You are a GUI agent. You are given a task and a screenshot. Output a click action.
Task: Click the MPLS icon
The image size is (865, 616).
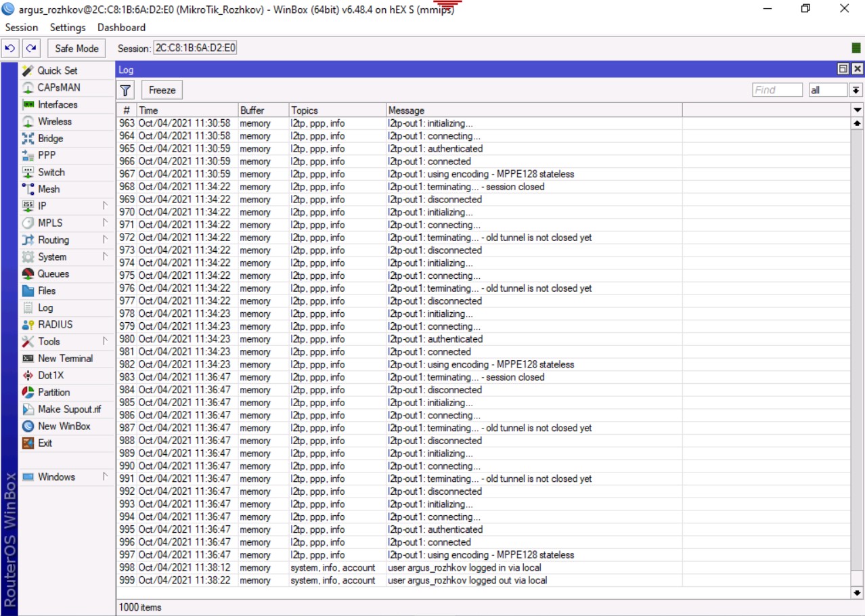point(28,223)
